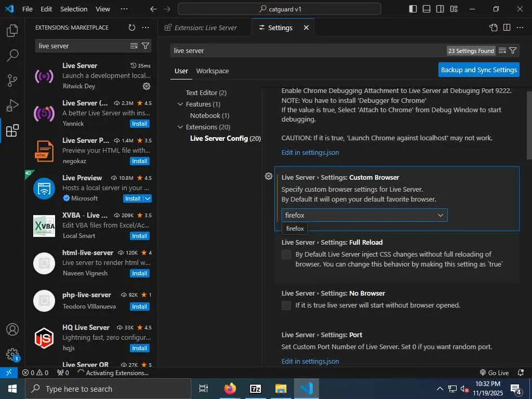Open notifications bell in status bar
Viewport: 532px width, 399px height.
click(521, 373)
